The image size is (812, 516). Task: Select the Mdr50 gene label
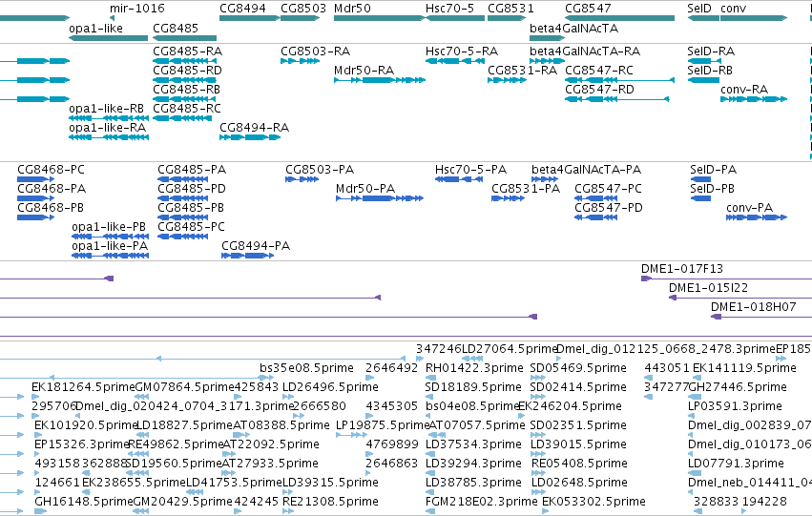tap(352, 9)
